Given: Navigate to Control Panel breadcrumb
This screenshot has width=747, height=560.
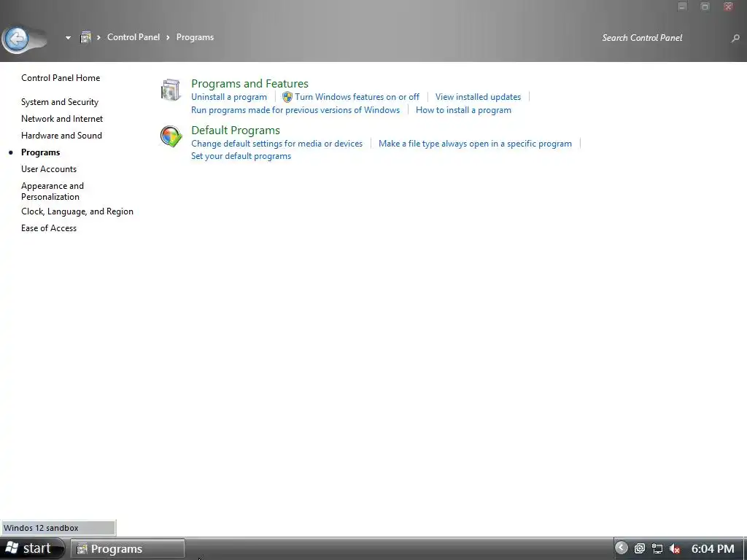Looking at the screenshot, I should click(x=133, y=37).
